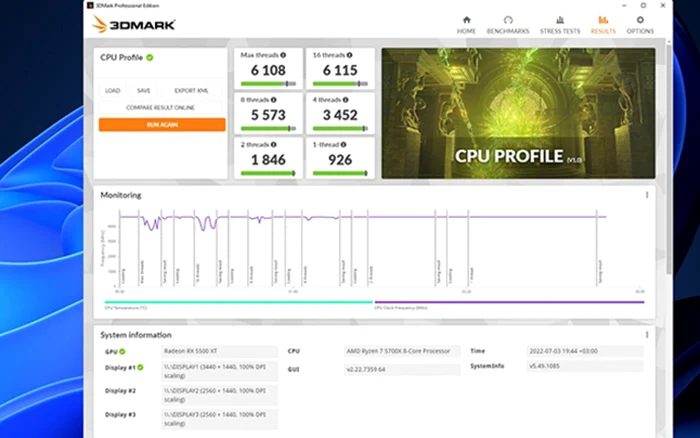Viewport: 700px width, 438px height.
Task: Click info icon next to 4 threads
Action: coord(346,100)
